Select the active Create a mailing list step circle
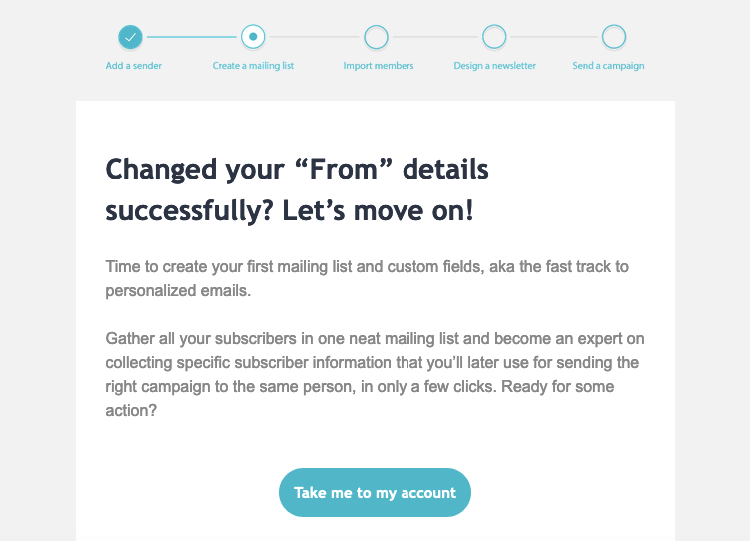This screenshot has width=750, height=541. 253,37
